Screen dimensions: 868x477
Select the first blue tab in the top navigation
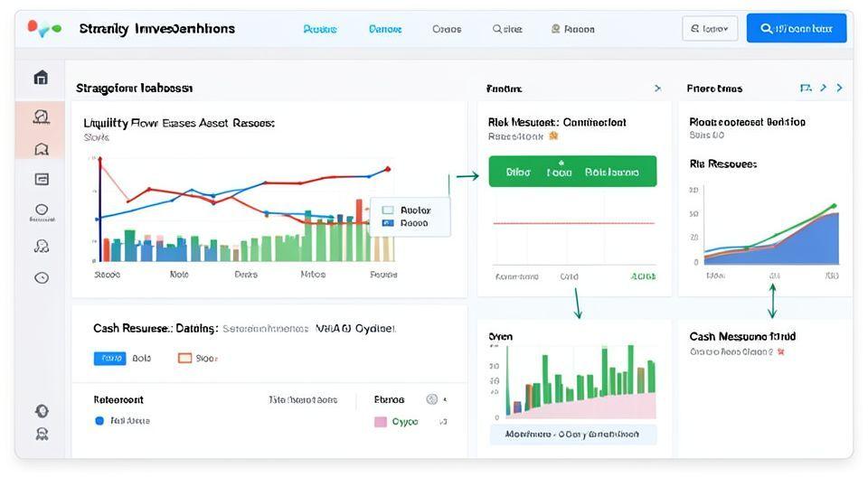(319, 29)
